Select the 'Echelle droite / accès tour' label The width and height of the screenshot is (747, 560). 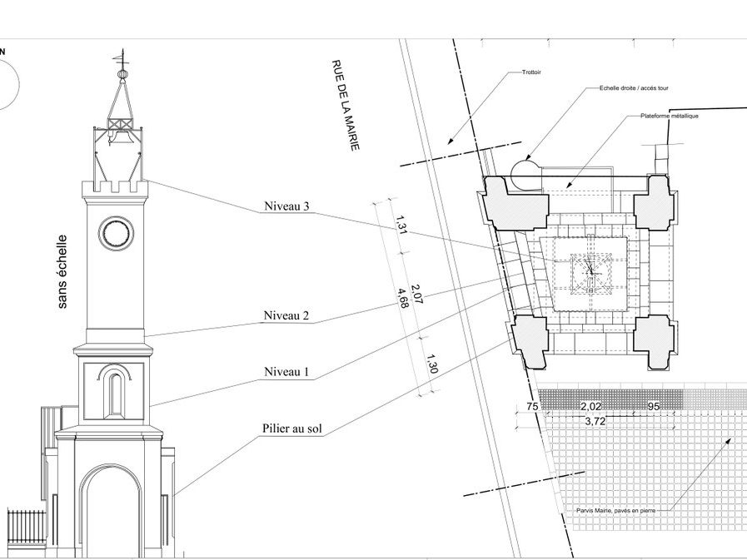(x=634, y=88)
